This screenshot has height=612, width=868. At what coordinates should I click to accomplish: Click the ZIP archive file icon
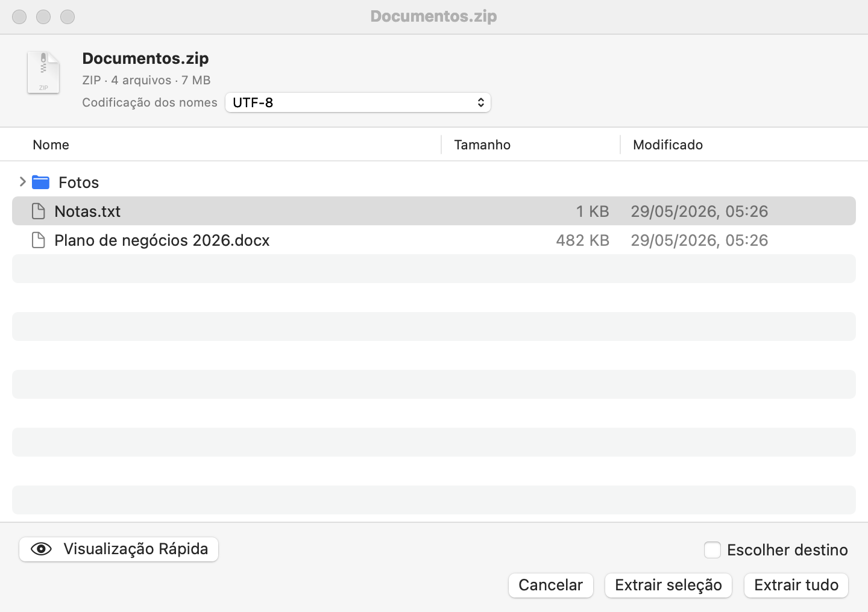[x=43, y=72]
